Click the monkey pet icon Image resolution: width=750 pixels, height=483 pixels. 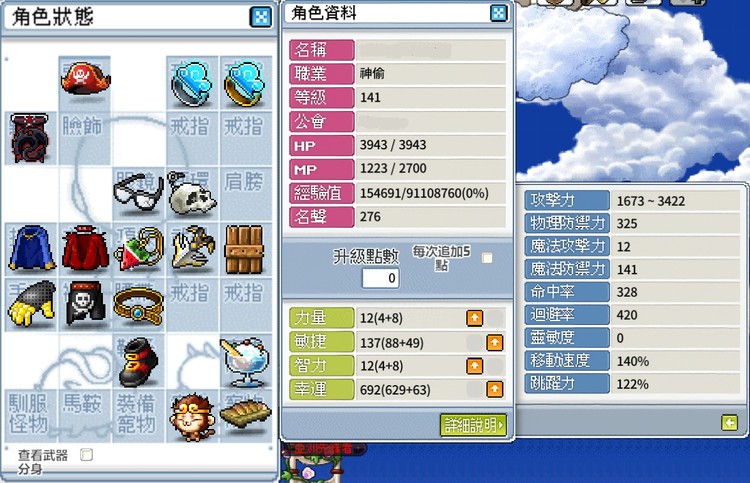pos(192,416)
